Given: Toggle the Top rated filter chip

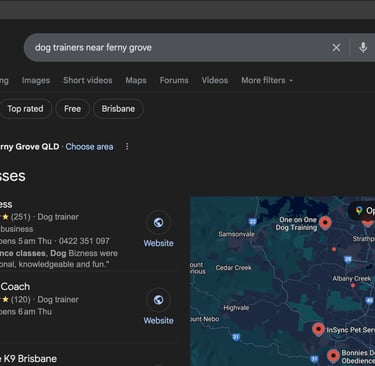Looking at the screenshot, I should pyautogui.click(x=25, y=109).
